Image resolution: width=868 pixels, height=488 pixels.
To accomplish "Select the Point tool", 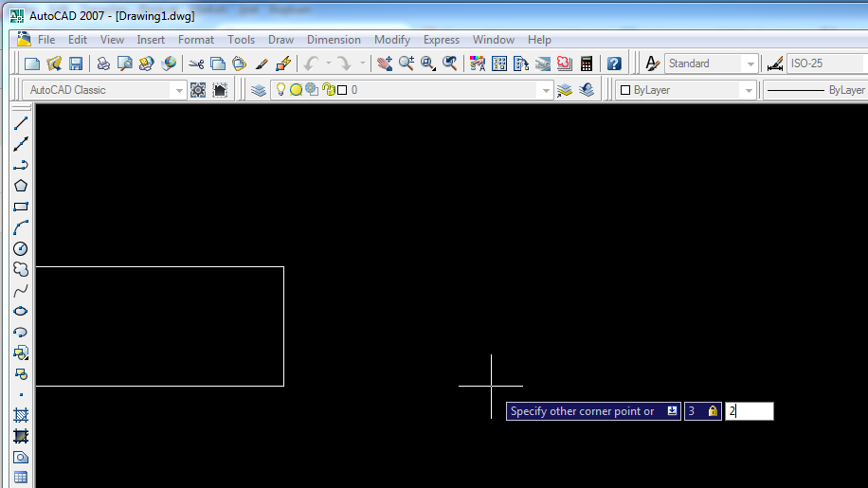I will [x=21, y=394].
